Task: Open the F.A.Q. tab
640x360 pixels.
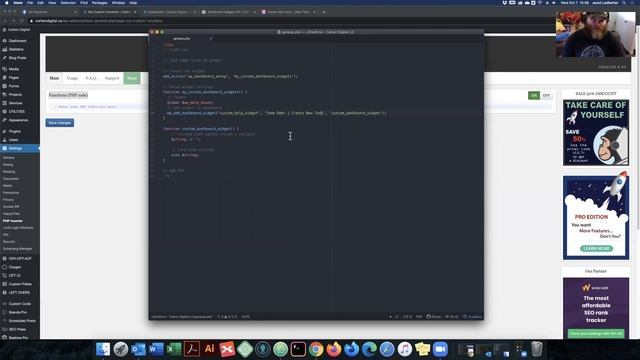Action: pyautogui.click(x=91, y=78)
